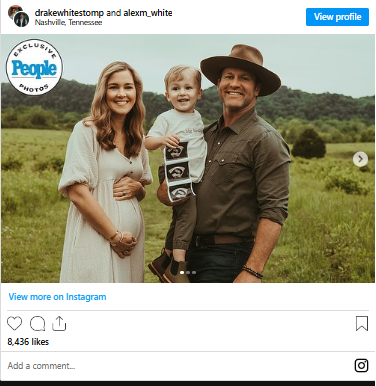The width and height of the screenshot is (376, 386).
Task: Open drakewhitestomp username link
Action: pyautogui.click(x=69, y=13)
